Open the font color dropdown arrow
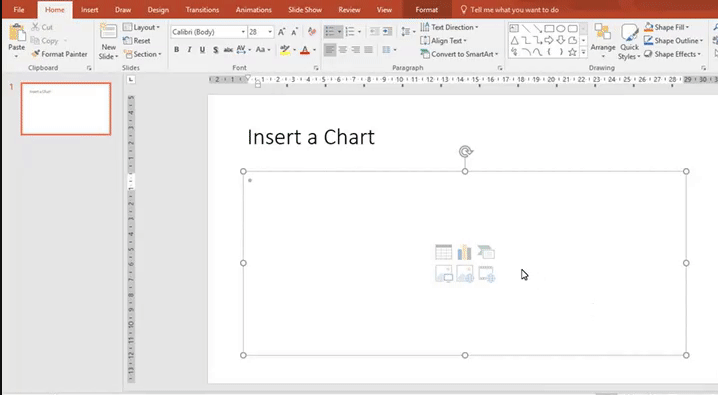 click(315, 50)
